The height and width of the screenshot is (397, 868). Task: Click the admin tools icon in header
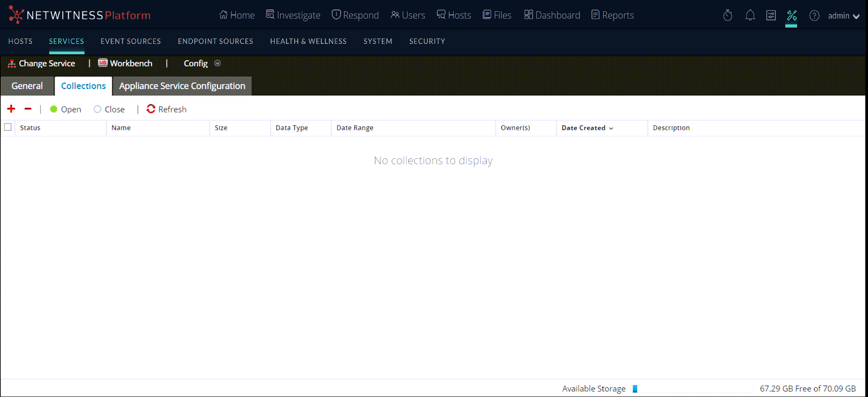click(792, 16)
